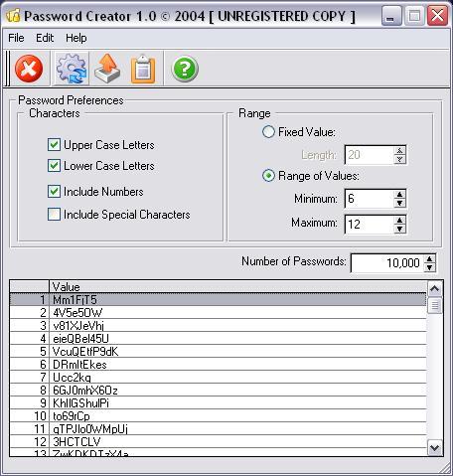Click the list scrollbar down arrow

click(434, 448)
